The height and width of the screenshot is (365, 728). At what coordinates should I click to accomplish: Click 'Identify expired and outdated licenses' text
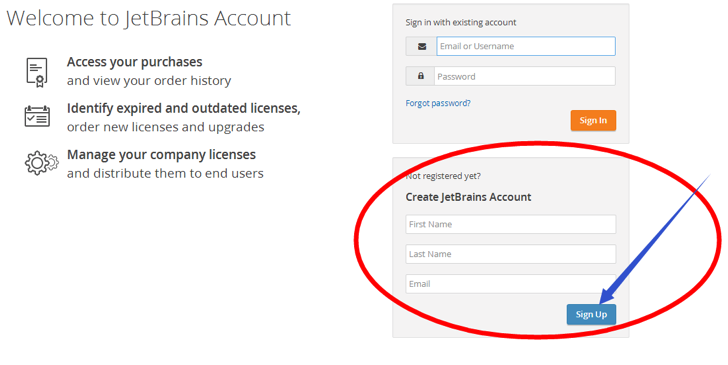coord(184,108)
